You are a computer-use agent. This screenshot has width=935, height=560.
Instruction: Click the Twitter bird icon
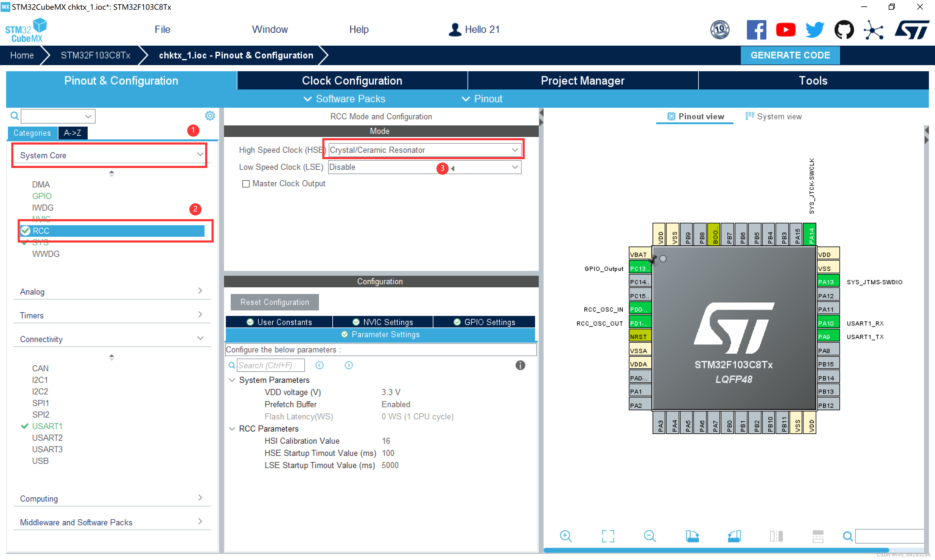(815, 30)
